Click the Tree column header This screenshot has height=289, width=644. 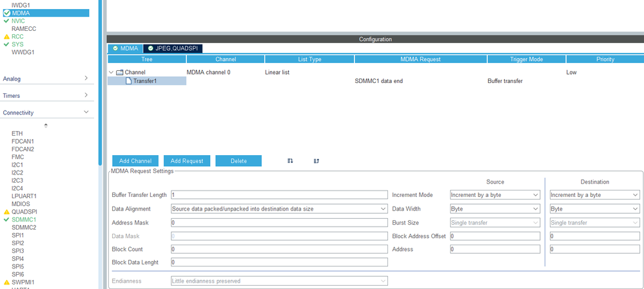pos(146,59)
